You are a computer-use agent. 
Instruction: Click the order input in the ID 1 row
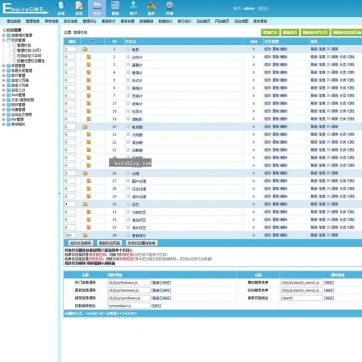[x=70, y=49]
